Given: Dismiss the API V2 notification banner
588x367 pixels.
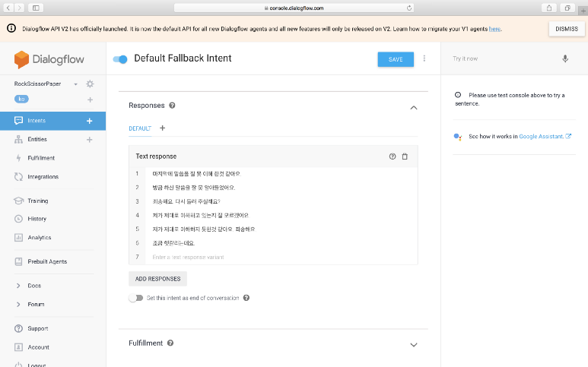Looking at the screenshot, I should tap(566, 28).
